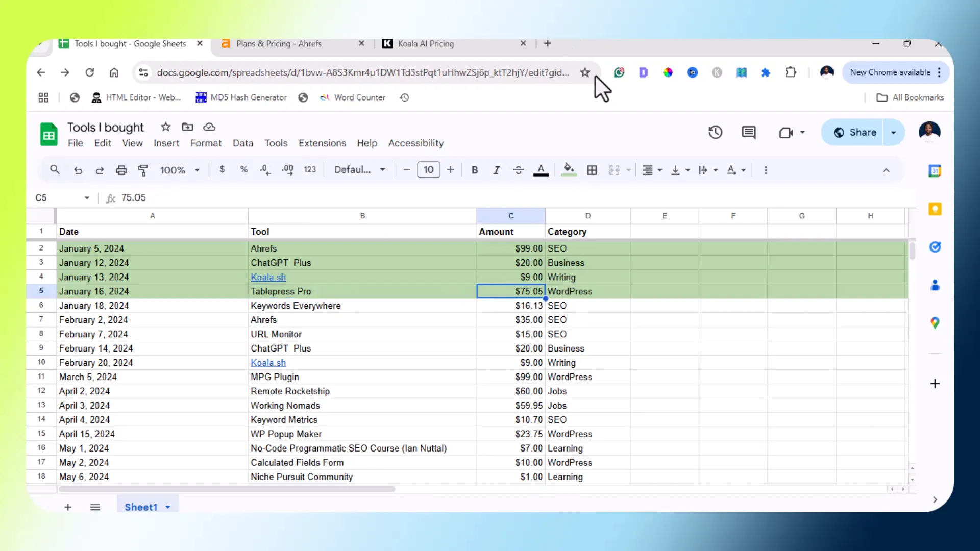Open the comments panel icon

tap(749, 133)
